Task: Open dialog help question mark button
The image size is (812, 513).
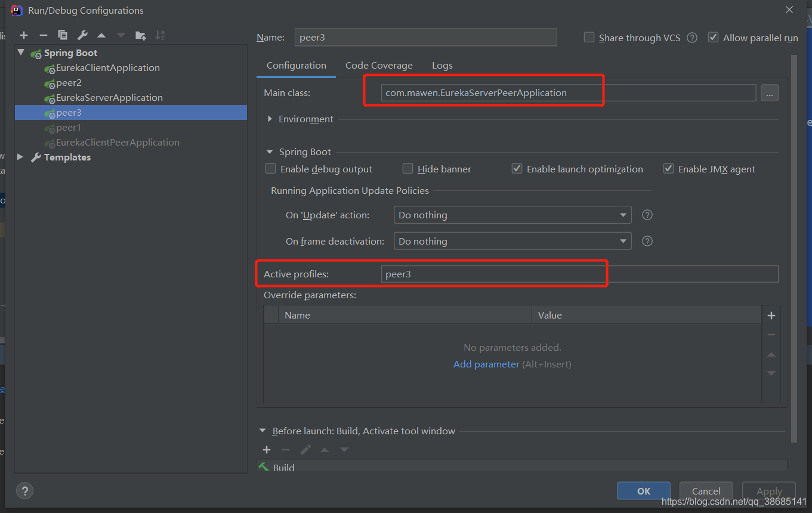Action: 24,491
